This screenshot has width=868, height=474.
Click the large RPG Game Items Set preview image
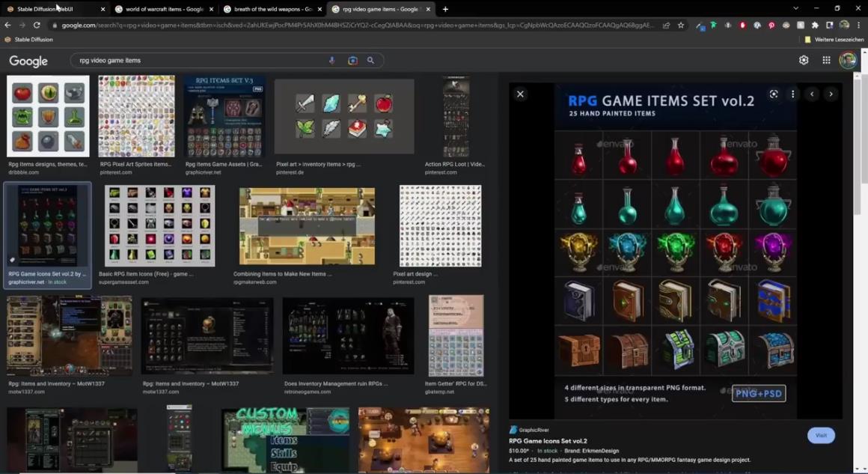click(x=676, y=250)
